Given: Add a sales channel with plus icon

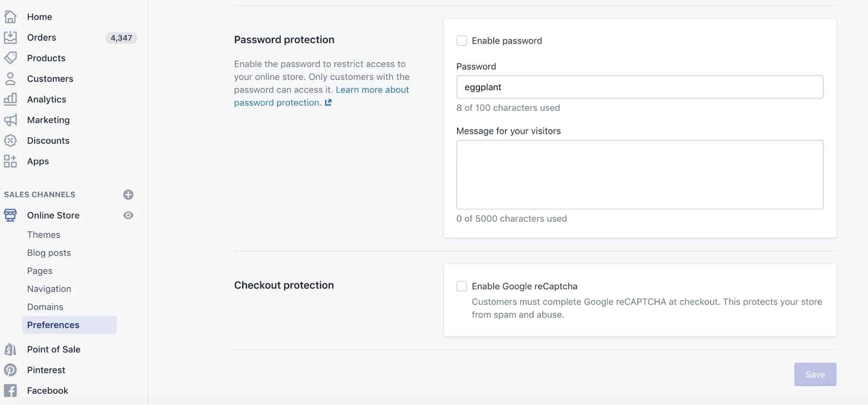Looking at the screenshot, I should coord(128,194).
